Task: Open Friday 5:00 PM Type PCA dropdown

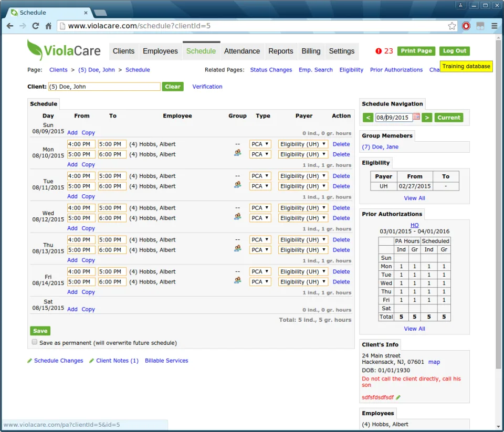Action: point(260,281)
